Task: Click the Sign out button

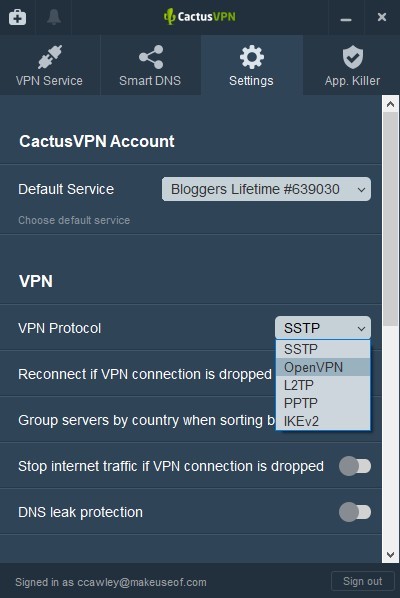Action: [362, 581]
